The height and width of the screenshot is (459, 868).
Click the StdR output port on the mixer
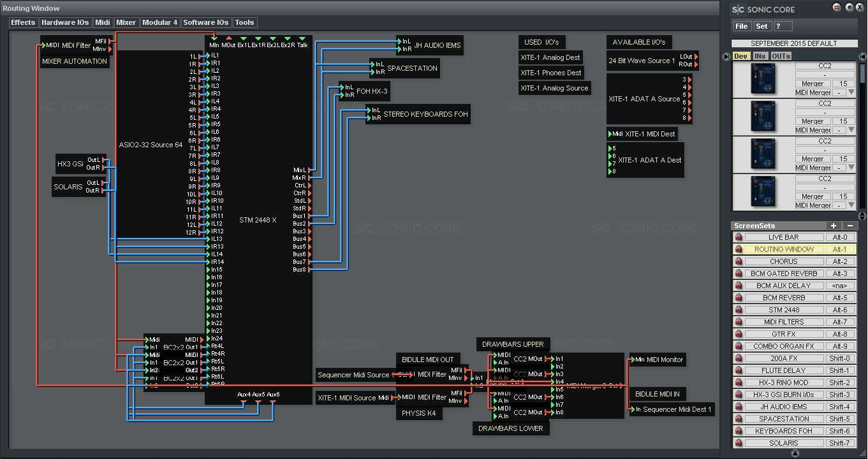310,208
